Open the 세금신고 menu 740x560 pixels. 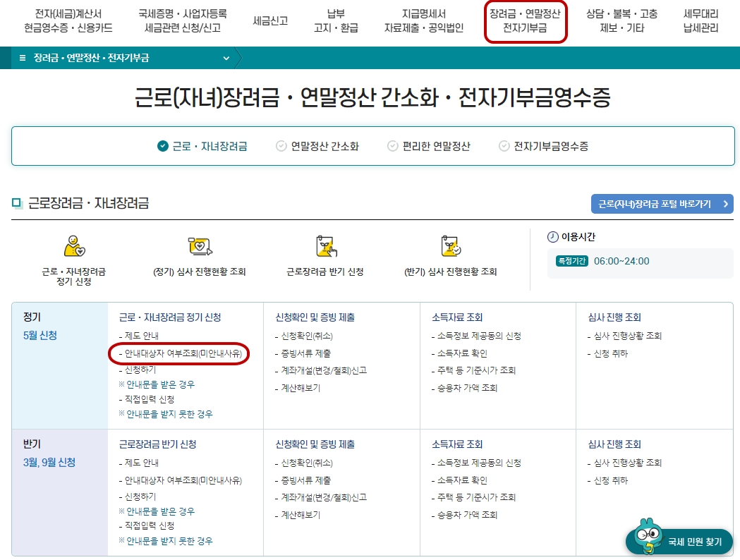[x=269, y=20]
